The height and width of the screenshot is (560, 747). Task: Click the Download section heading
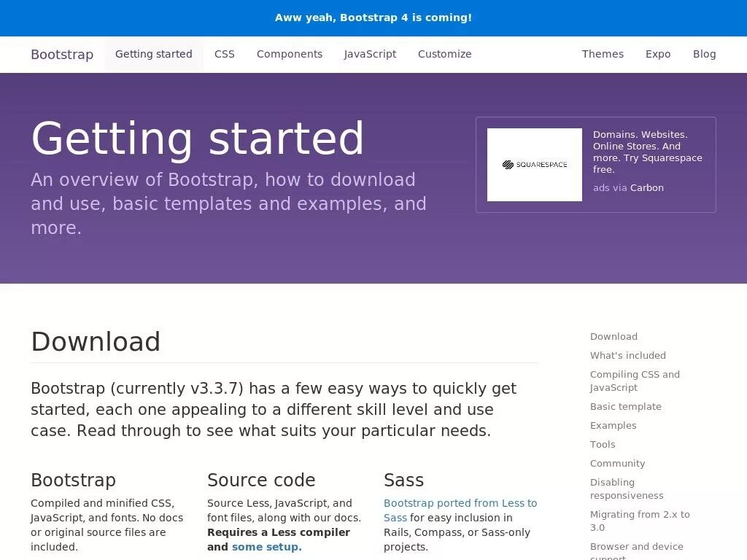[96, 341]
